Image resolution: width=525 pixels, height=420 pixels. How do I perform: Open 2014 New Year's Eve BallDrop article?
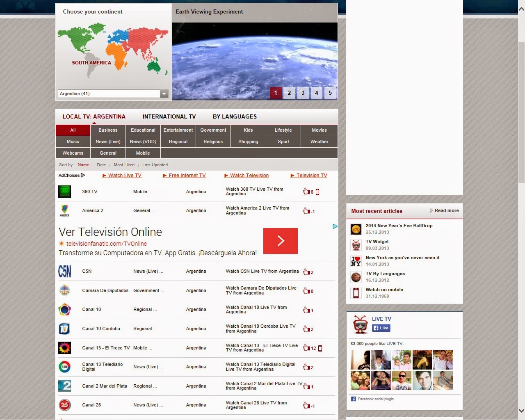click(x=399, y=226)
